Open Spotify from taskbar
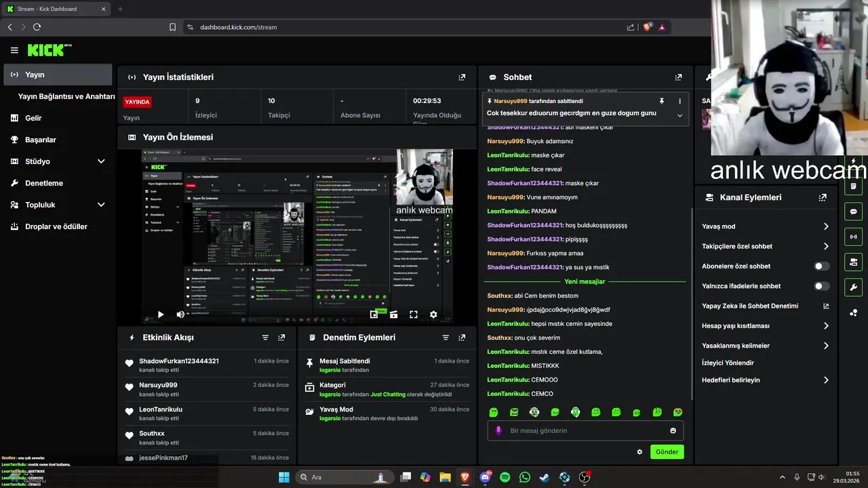 coord(505,477)
